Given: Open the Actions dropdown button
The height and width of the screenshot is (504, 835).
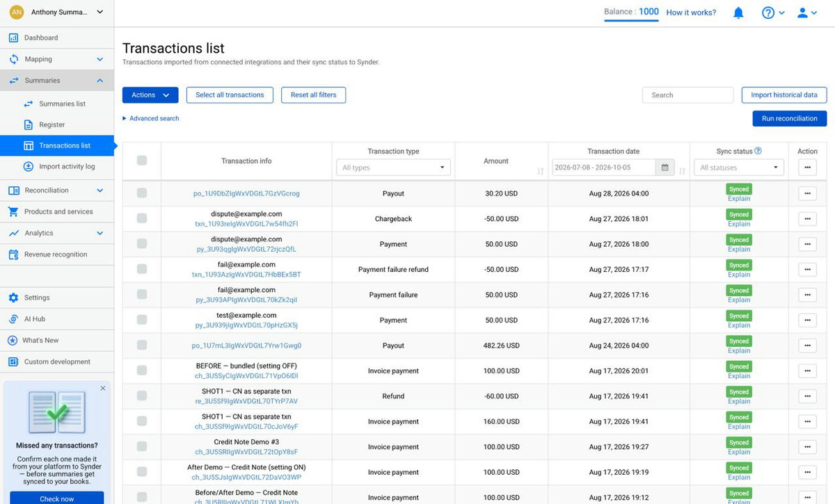Looking at the screenshot, I should (150, 95).
